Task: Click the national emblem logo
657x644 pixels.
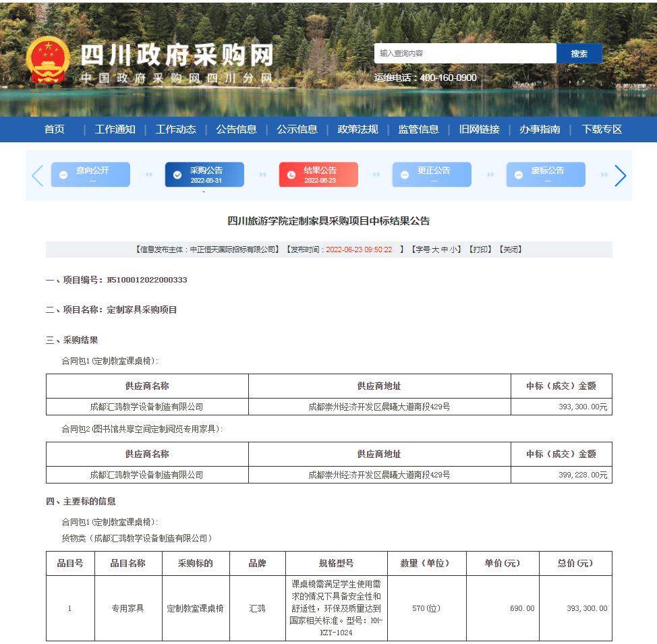Action: 48,59
